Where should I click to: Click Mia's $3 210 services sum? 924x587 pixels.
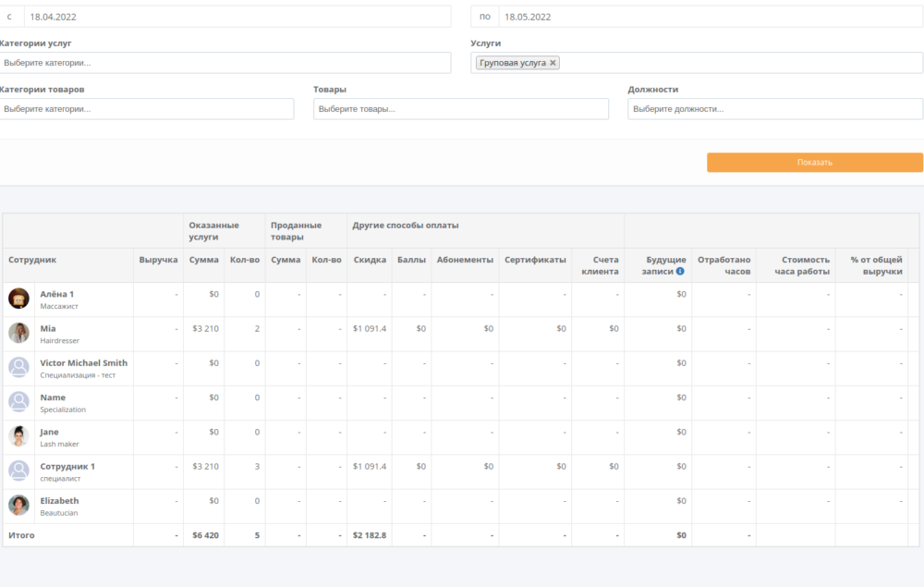click(205, 329)
